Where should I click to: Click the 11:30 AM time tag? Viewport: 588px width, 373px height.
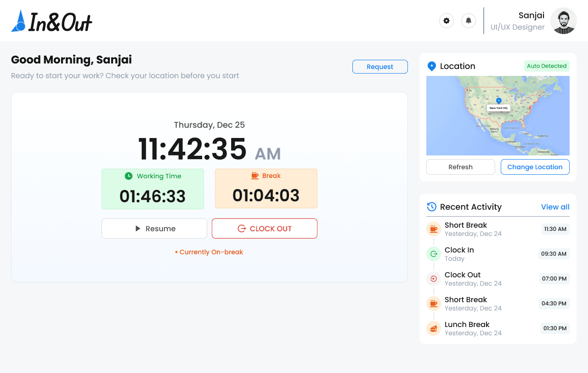[x=555, y=229]
